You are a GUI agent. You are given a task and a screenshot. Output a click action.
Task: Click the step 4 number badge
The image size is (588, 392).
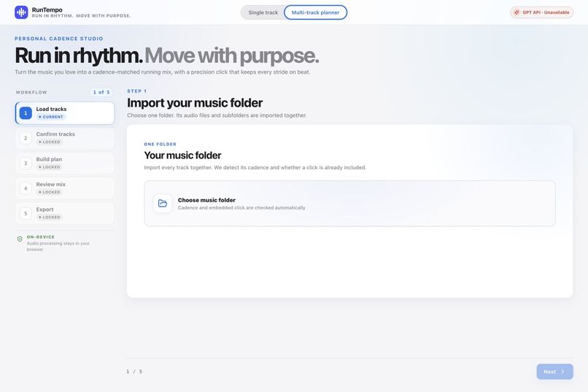(26, 188)
